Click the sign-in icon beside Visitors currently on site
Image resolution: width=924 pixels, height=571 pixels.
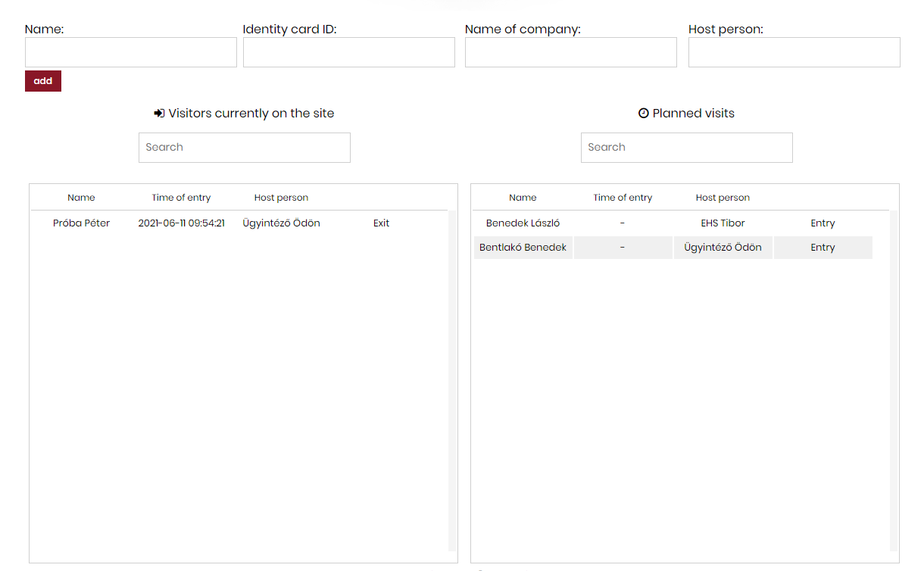(x=159, y=114)
